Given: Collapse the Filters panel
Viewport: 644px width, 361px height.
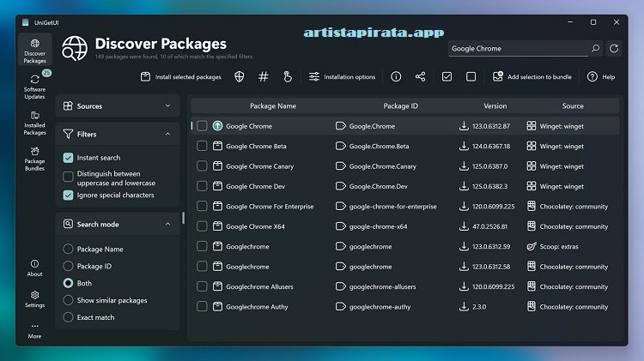Looking at the screenshot, I should 118,134.
